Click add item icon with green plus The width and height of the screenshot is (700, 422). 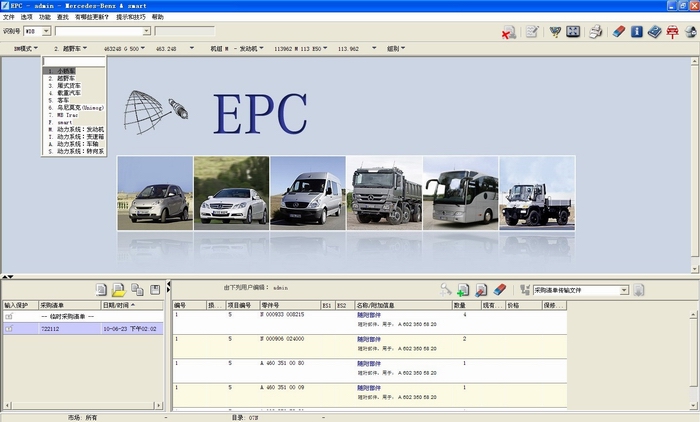point(463,290)
